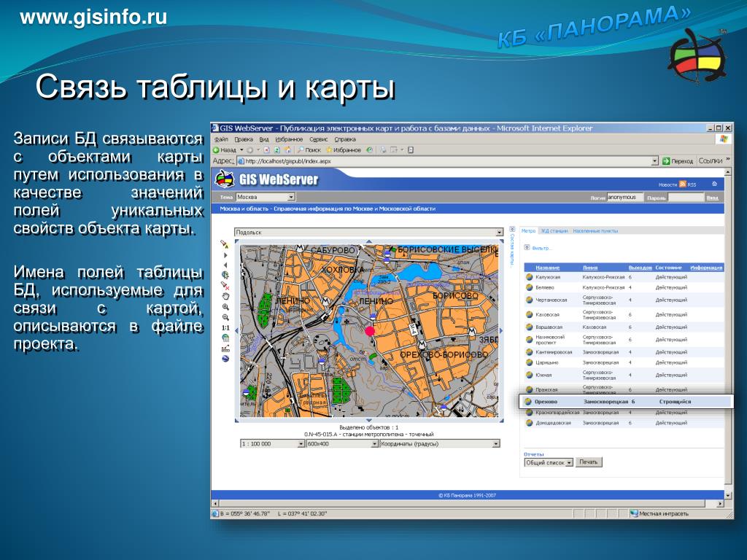Open browser Поиск search button

(x=309, y=149)
